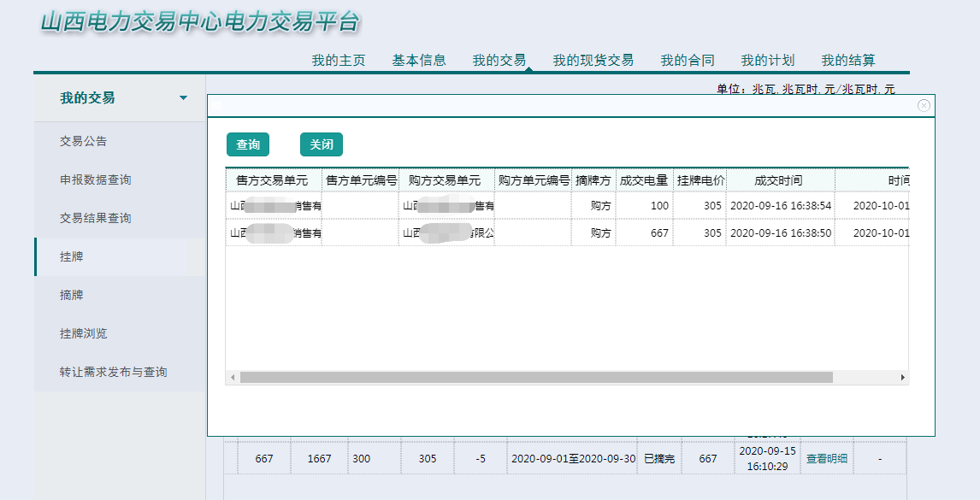Select 申报数据查询 sidebar item
Image resolution: width=980 pixels, height=500 pixels.
96,179
